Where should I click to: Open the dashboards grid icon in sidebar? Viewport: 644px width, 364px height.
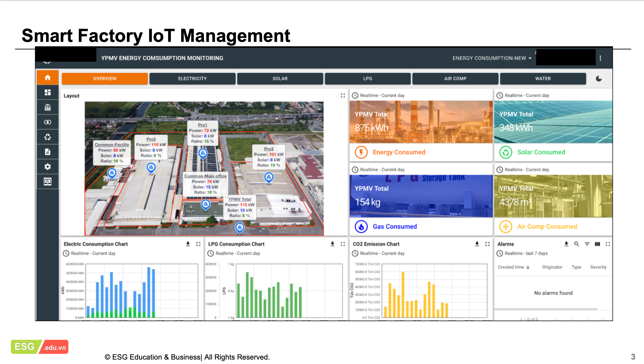click(48, 93)
